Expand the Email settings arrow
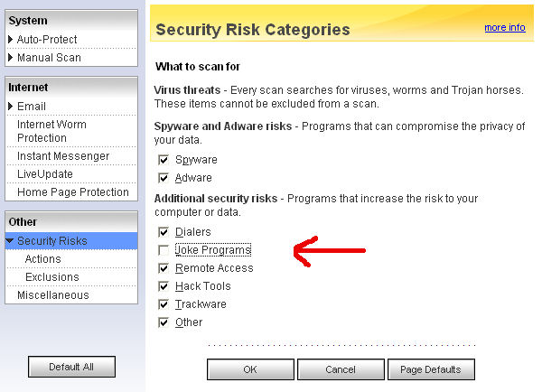This screenshot has height=392, width=542. pyautogui.click(x=11, y=107)
